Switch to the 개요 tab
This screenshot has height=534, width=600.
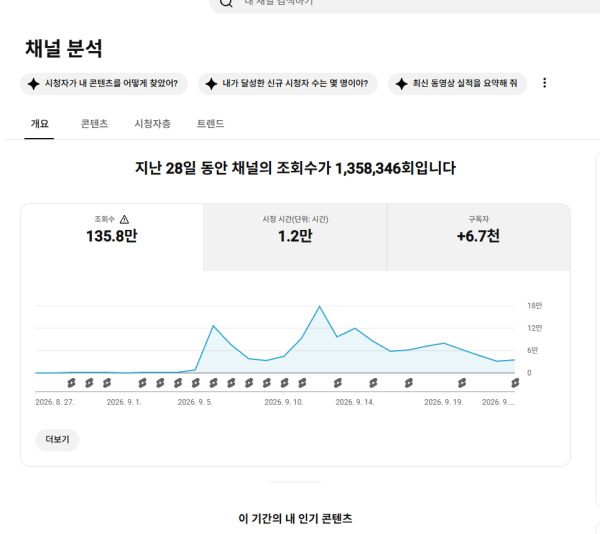tap(39, 124)
